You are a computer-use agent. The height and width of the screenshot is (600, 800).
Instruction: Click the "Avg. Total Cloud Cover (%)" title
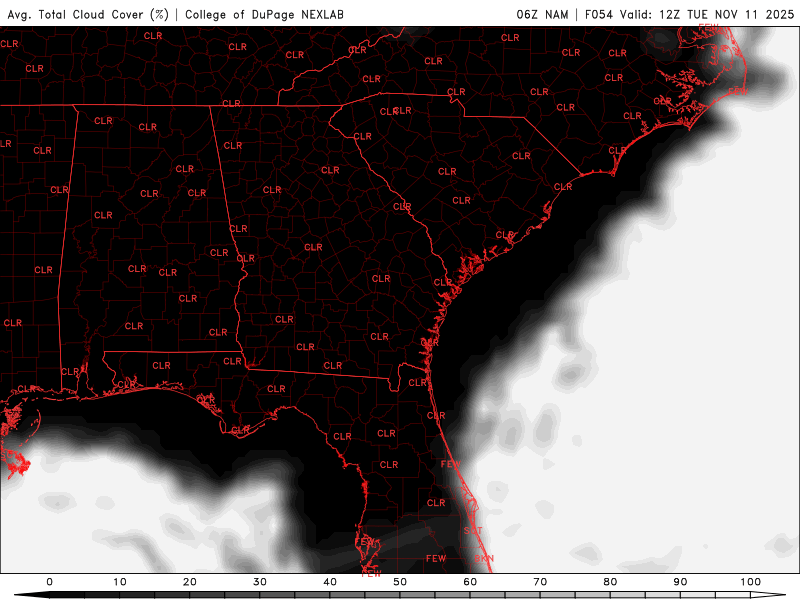point(88,14)
